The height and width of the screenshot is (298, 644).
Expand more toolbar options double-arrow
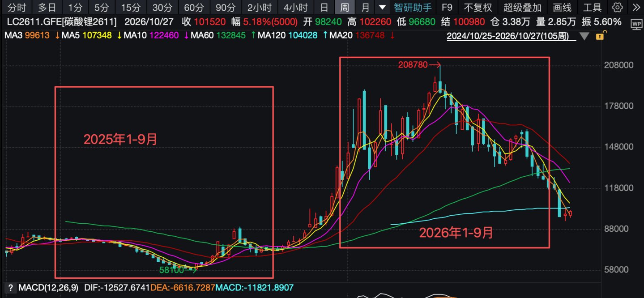(636, 8)
